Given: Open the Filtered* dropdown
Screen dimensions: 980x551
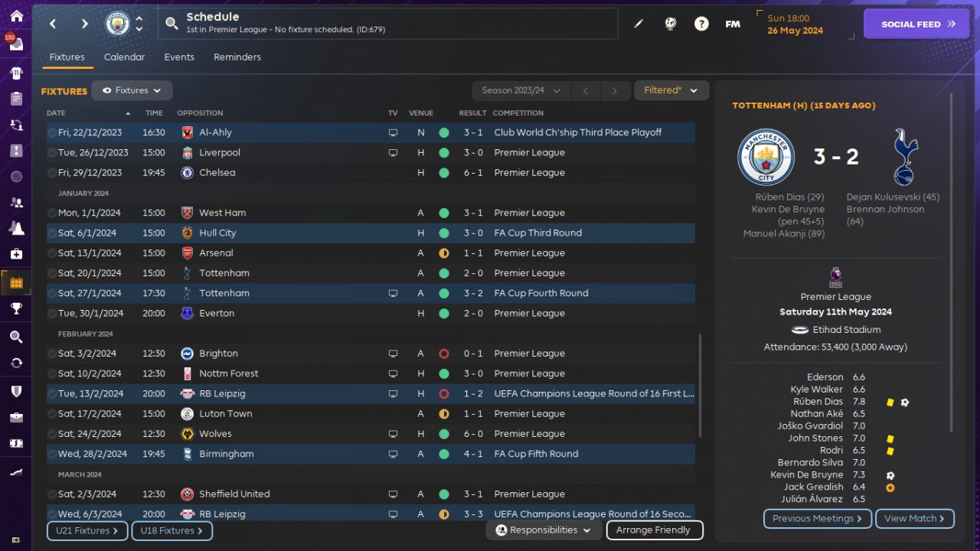Looking at the screenshot, I should click(x=671, y=90).
